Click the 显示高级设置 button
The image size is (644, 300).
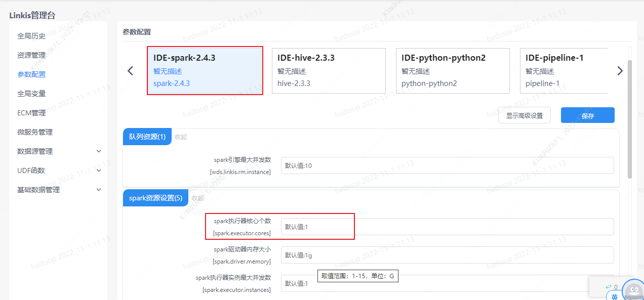click(525, 115)
